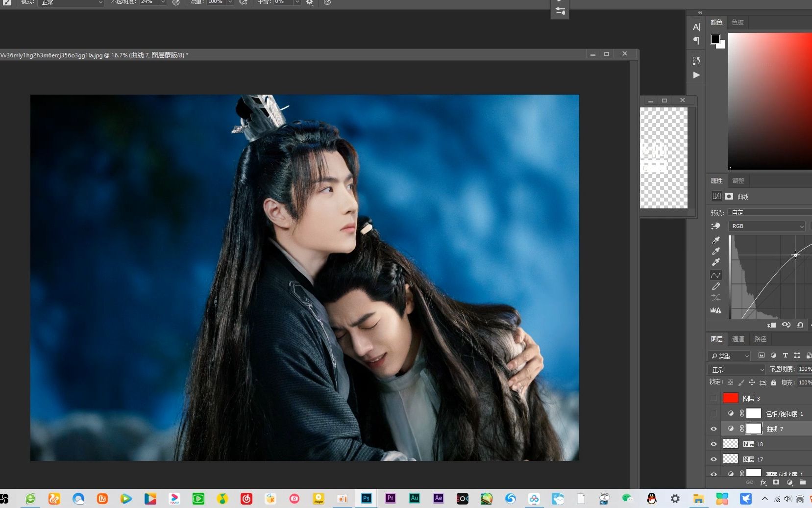
Task: Show hidden system tray icons
Action: 764,499
